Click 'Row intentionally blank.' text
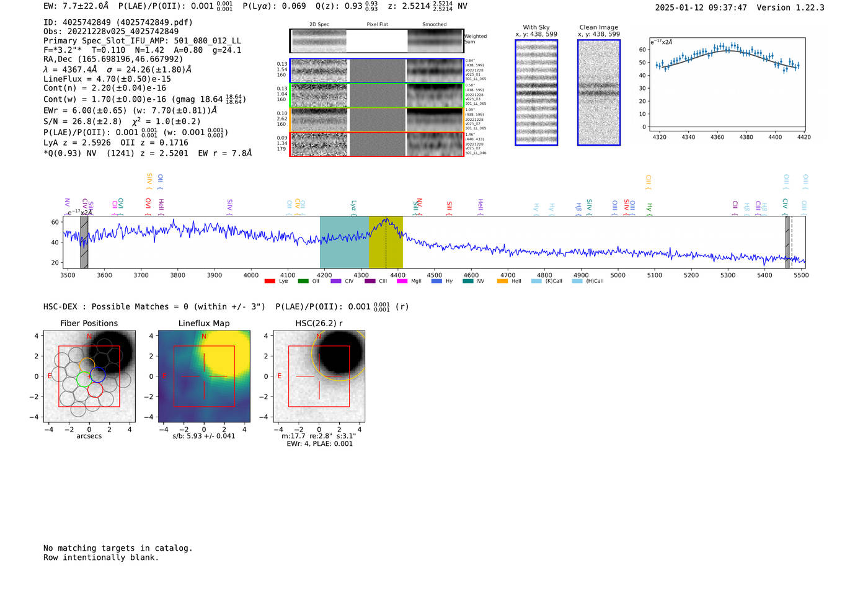The width and height of the screenshot is (868, 591). [x=101, y=558]
